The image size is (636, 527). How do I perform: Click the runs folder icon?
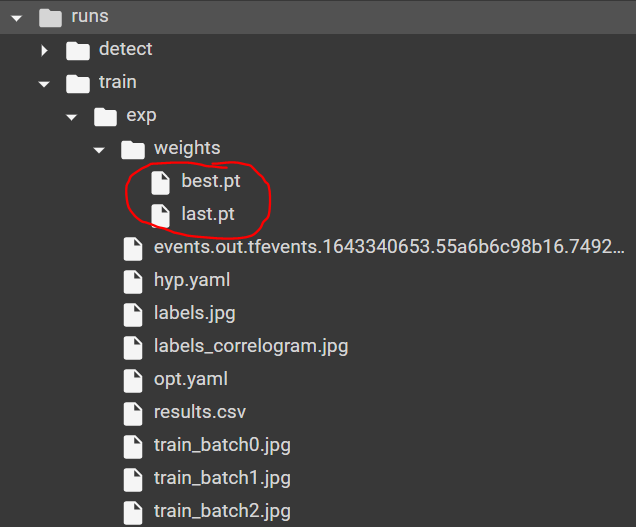tap(50, 16)
